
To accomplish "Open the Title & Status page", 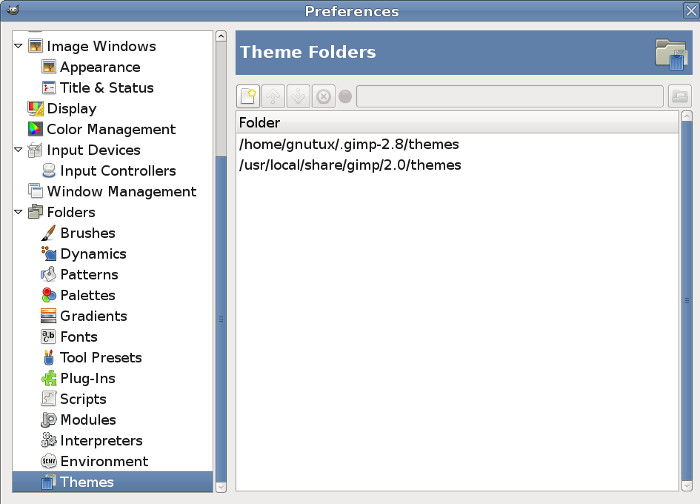I will tap(107, 87).
